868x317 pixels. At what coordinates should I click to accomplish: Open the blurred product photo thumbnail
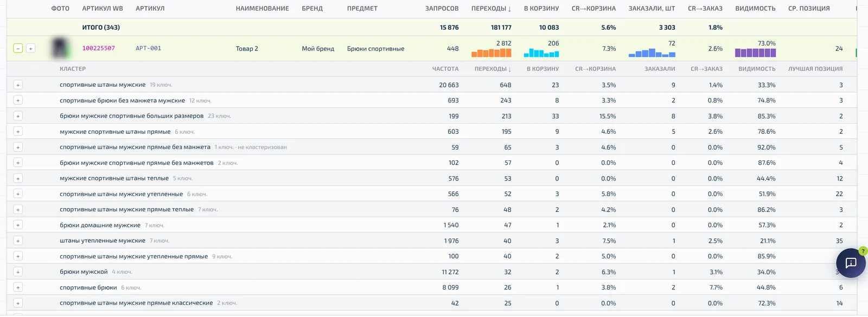(60, 48)
